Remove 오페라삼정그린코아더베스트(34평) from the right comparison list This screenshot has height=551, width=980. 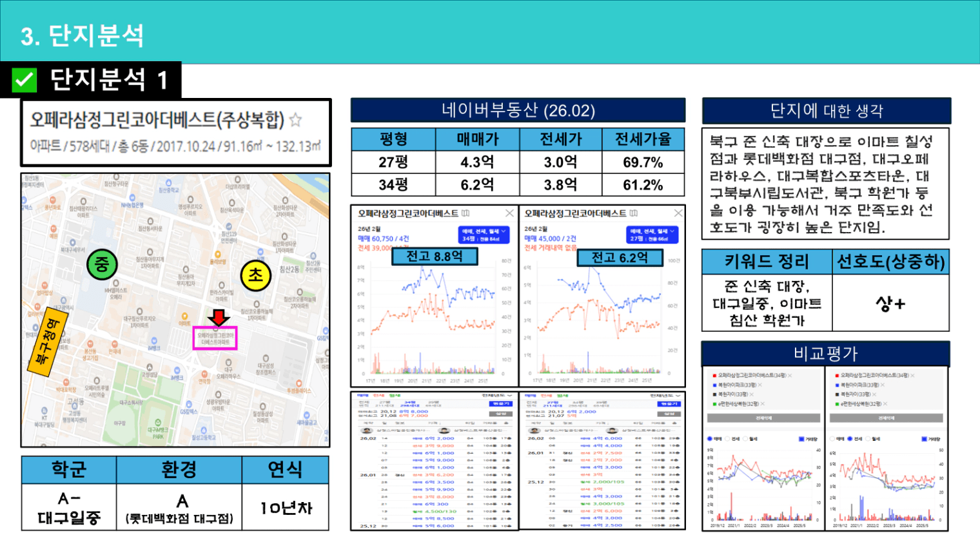(912, 376)
